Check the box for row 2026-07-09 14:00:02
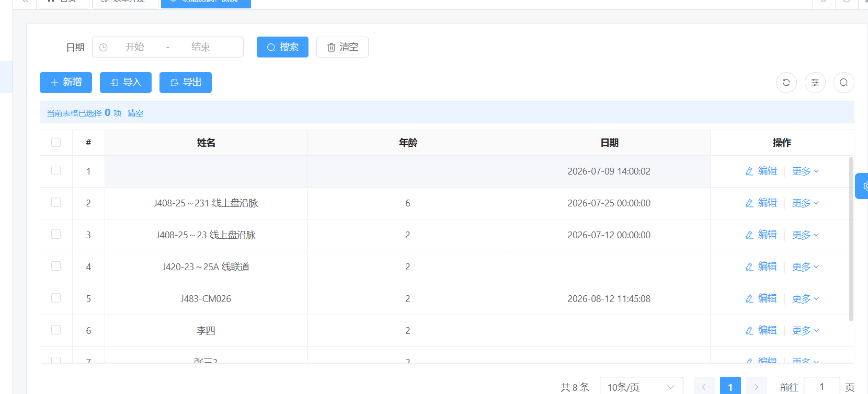 [x=56, y=171]
